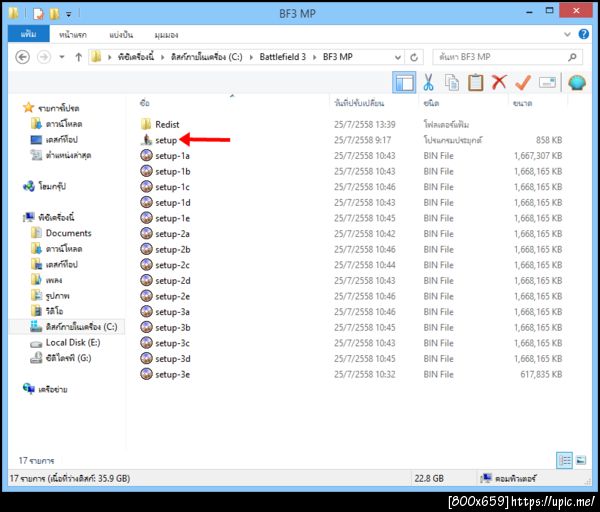Expand the breadcrumb arrow before BF3 MP
The width and height of the screenshot is (600, 512).
point(315,57)
